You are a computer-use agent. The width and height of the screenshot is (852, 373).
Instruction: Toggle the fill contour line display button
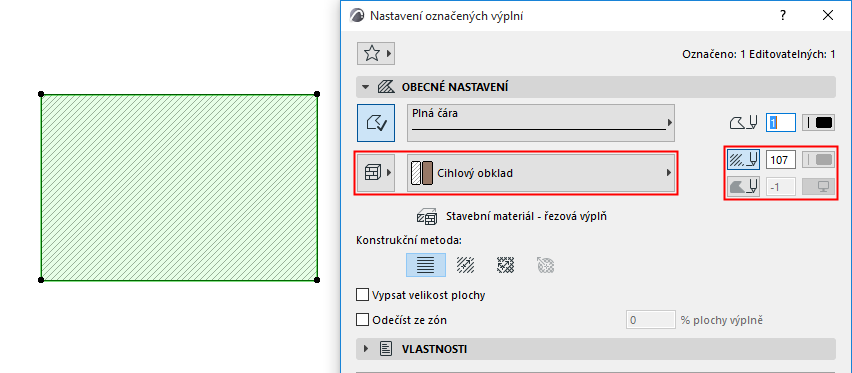[376, 123]
